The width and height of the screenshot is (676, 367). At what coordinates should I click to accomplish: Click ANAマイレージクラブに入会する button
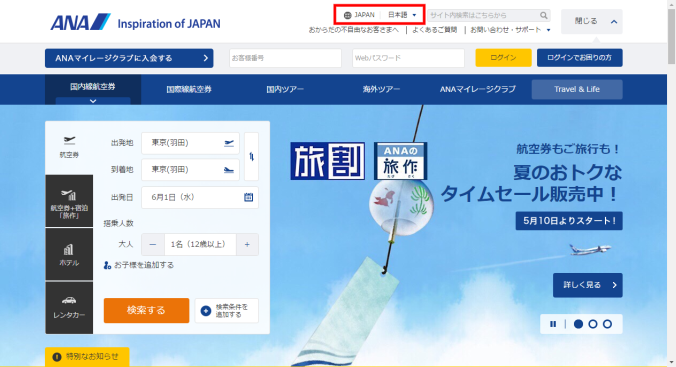(129, 58)
